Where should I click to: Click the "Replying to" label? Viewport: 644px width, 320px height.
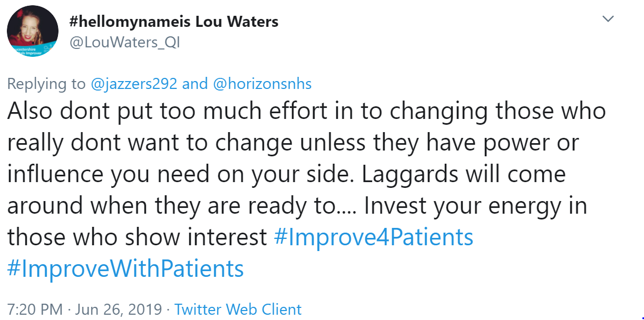click(x=46, y=84)
